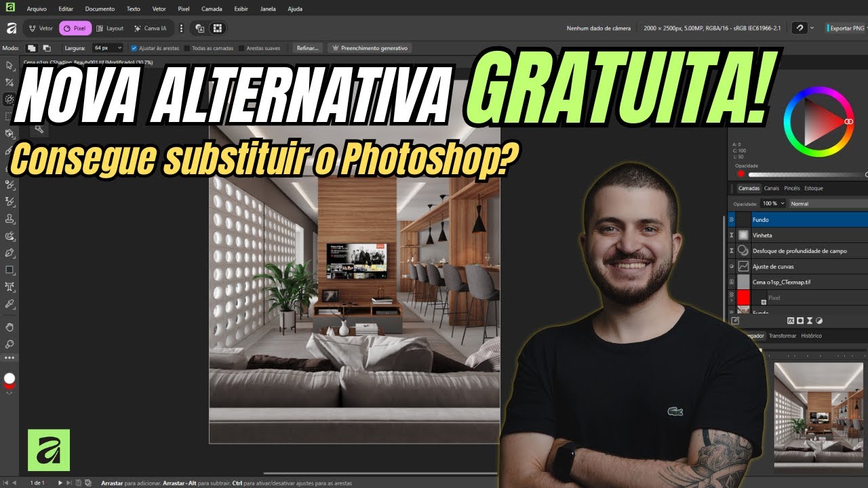Enable the Todas as camadas checkbox
This screenshot has height=488, width=868.
click(187, 48)
